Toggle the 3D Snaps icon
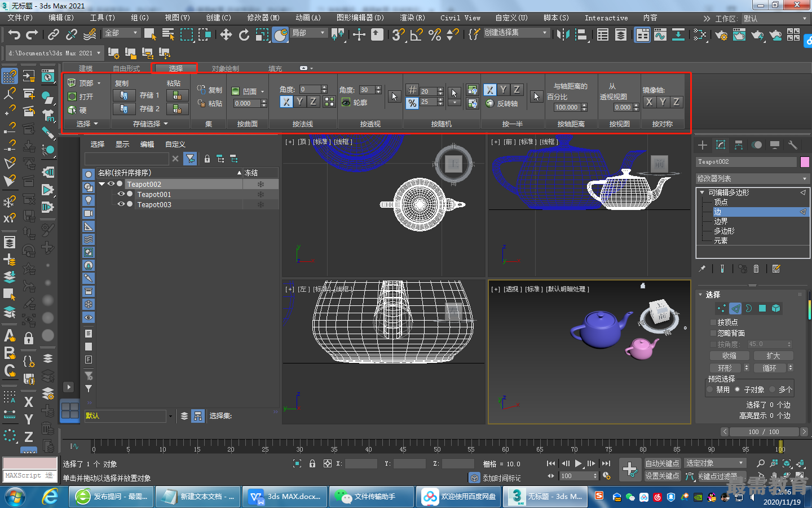Screen dimensions: 812x508 tap(399, 35)
